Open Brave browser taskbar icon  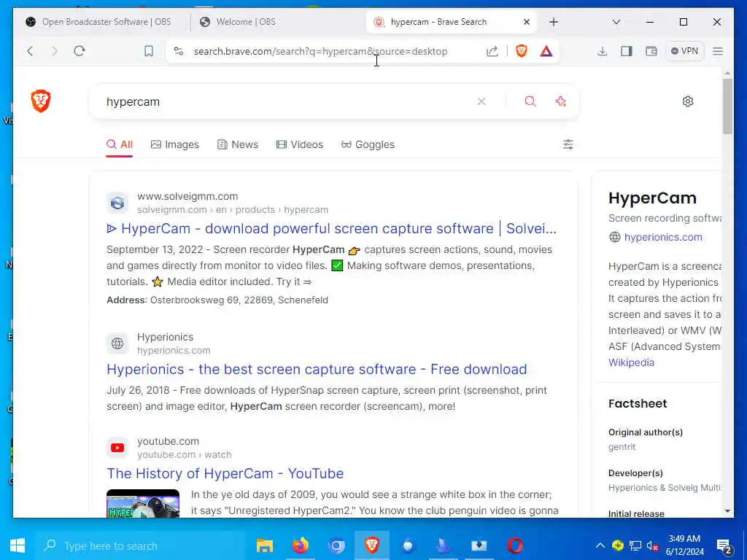372,545
